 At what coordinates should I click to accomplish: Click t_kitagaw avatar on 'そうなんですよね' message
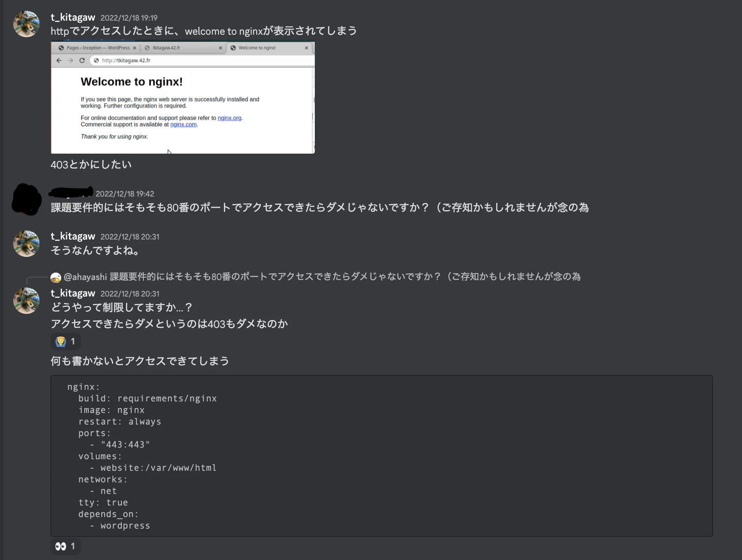tap(26, 244)
